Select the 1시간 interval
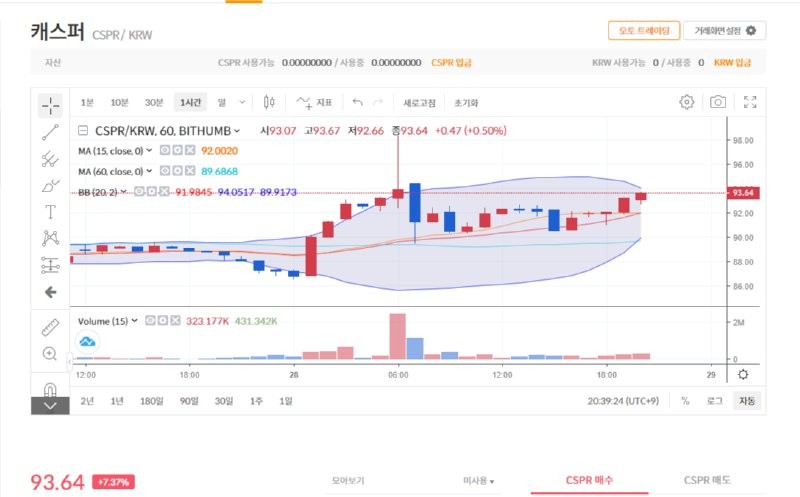Screen dimensions: 800x497 coord(190,103)
